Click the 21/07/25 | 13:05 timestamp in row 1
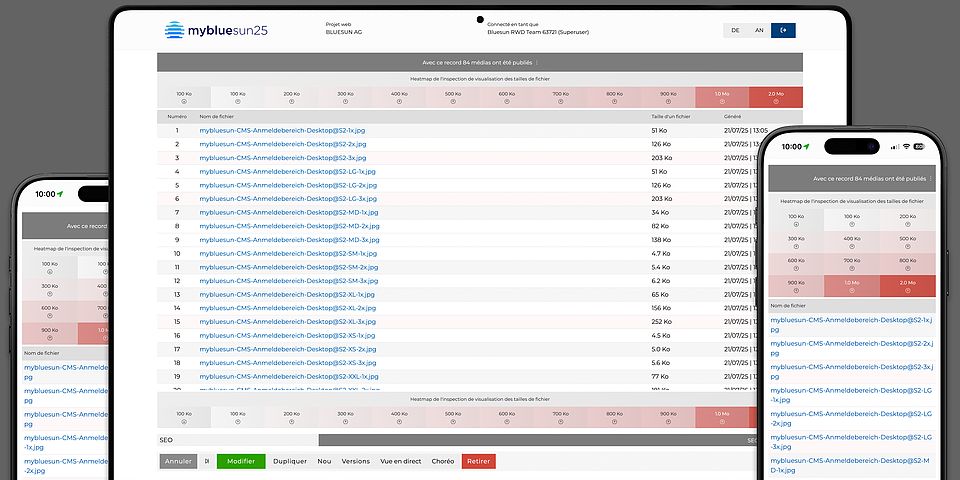The image size is (960, 480). [746, 130]
